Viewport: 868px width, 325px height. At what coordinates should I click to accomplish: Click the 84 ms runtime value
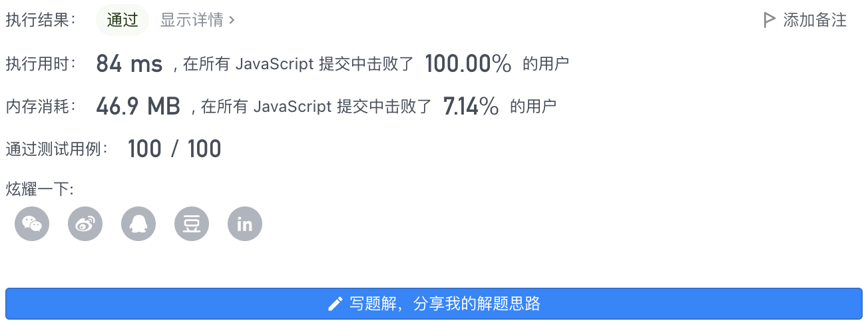click(x=129, y=64)
